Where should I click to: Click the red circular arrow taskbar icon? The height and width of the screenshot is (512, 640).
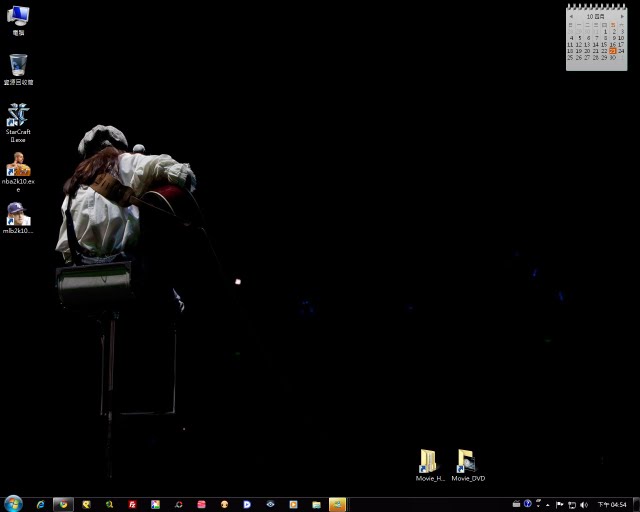click(178, 505)
